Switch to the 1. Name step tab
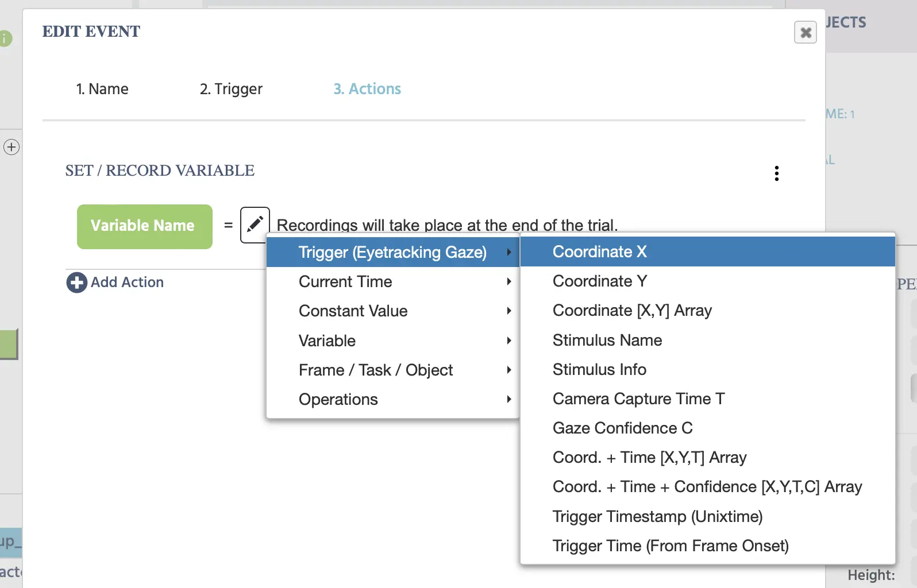Viewport: 917px width, 588px height. [x=102, y=89]
